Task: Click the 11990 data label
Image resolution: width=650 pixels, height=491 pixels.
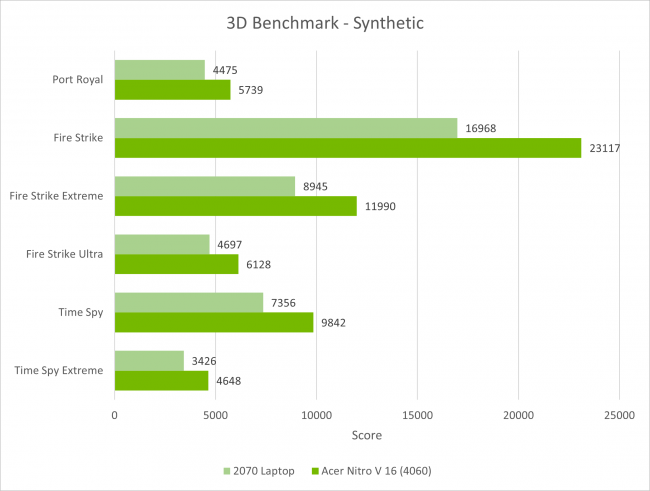Action: 380,206
